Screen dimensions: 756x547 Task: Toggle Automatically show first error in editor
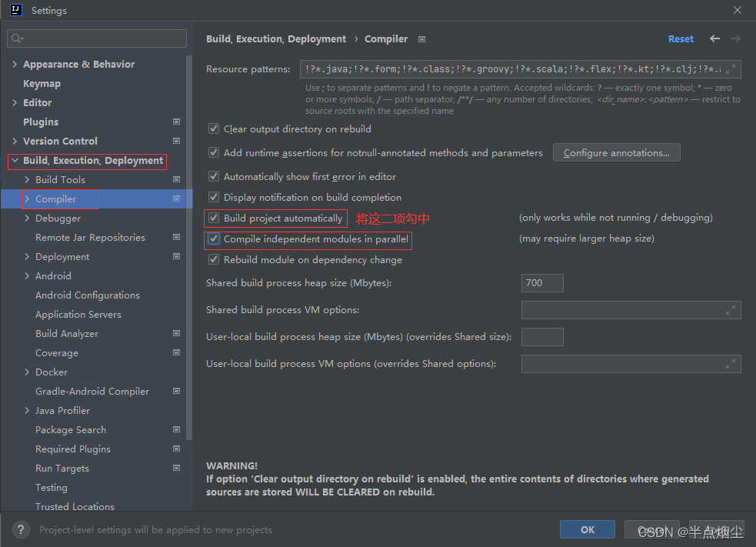(x=214, y=176)
